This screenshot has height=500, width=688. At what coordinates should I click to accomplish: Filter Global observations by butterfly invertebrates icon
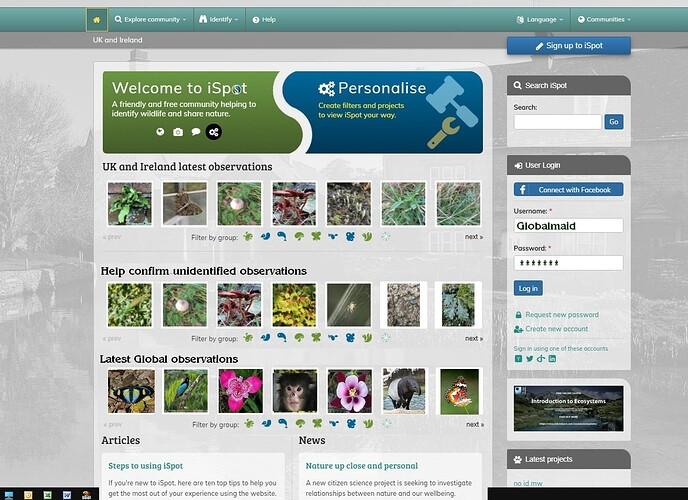[317, 423]
